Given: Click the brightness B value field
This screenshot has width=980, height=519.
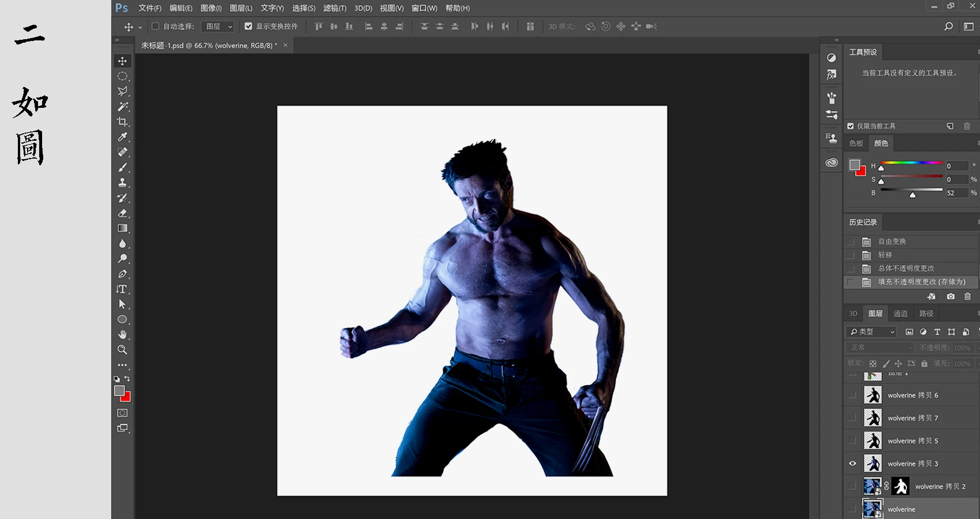Looking at the screenshot, I should [x=956, y=193].
